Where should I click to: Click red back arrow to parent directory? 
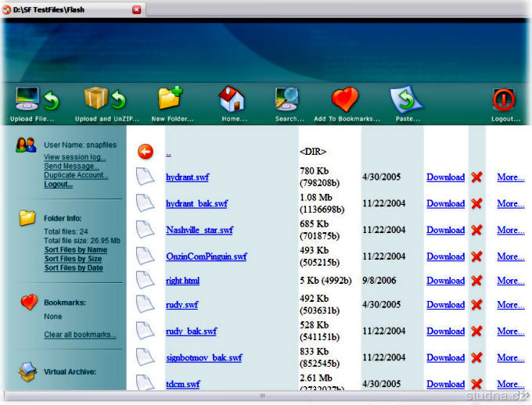(146, 152)
